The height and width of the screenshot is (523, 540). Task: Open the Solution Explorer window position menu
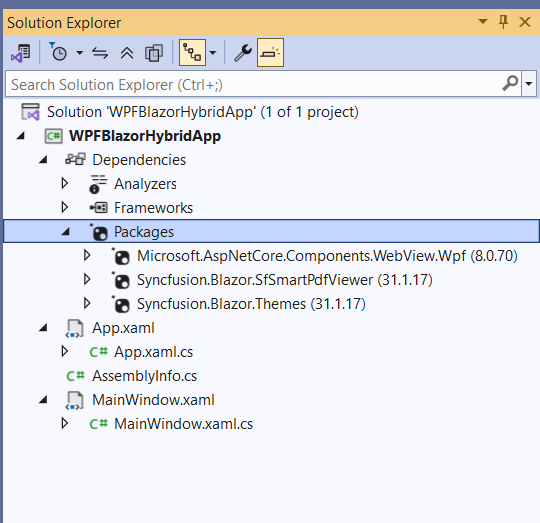[483, 22]
